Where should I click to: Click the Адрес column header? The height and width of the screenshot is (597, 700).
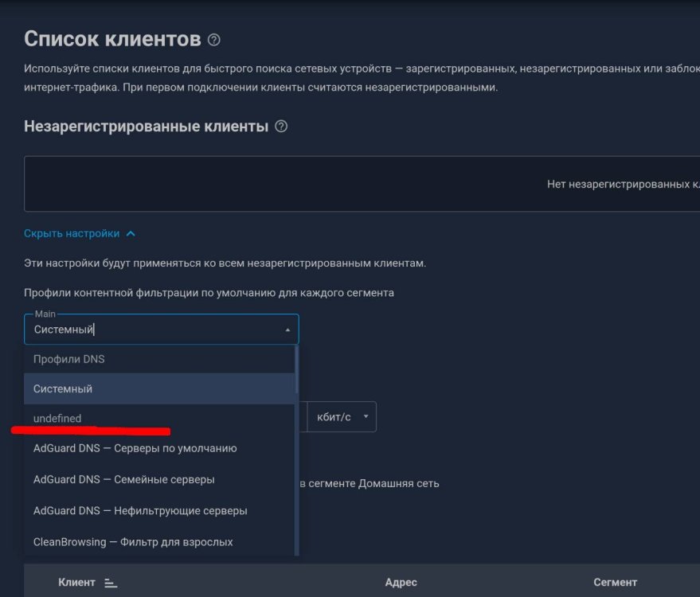[401, 583]
